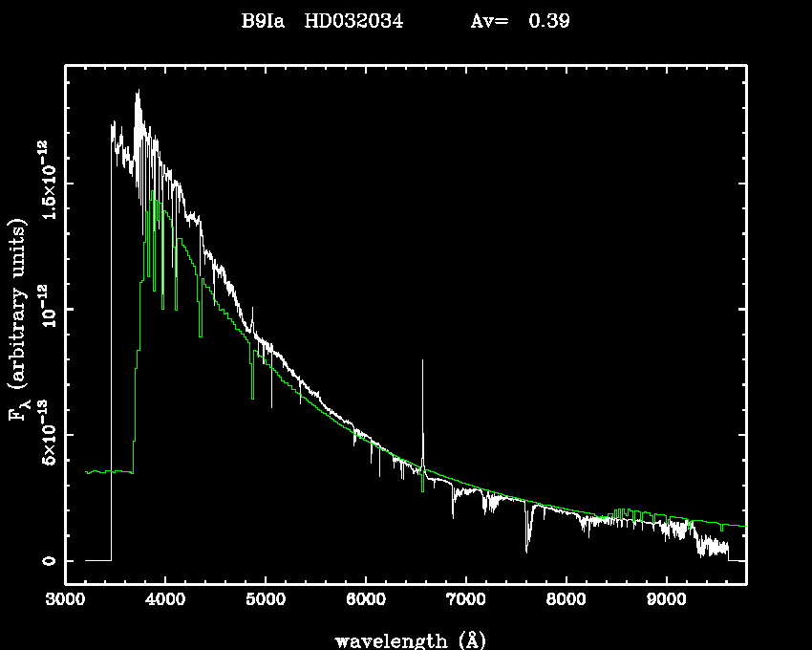Image resolution: width=812 pixels, height=650 pixels.
Task: Click the flat green model line near 3300 Å
Action: [x=100, y=471]
